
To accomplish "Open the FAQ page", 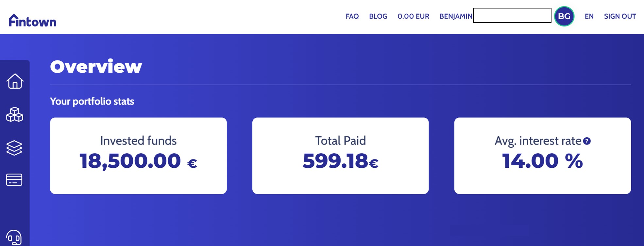I will click(x=352, y=16).
